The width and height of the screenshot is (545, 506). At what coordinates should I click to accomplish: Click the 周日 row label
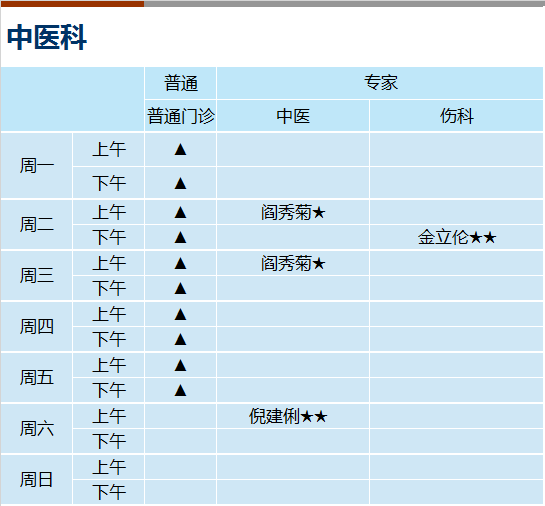pyautogui.click(x=36, y=480)
